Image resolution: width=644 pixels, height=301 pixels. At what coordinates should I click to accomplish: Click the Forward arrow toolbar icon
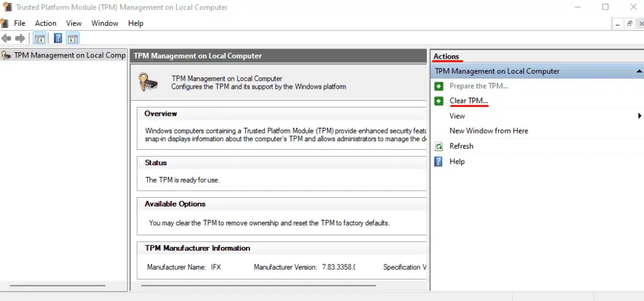[x=19, y=38]
